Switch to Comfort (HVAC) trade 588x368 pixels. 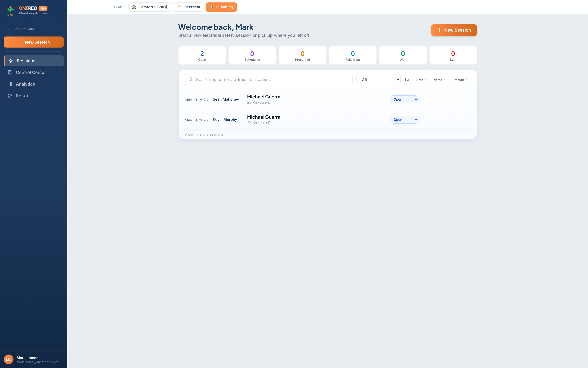click(x=150, y=7)
